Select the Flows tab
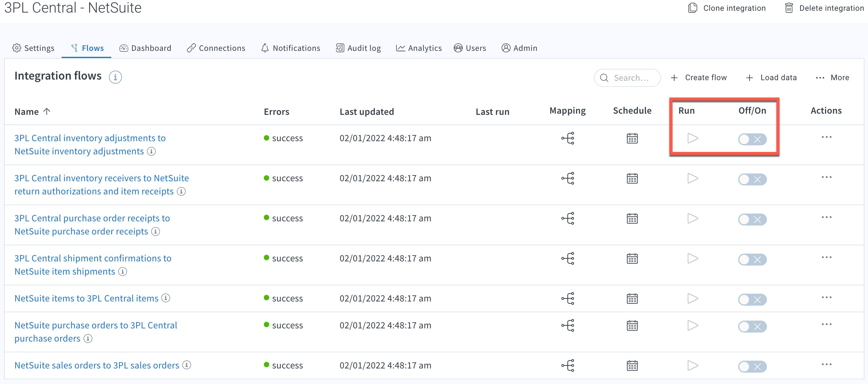This screenshot has height=384, width=868. pos(87,48)
